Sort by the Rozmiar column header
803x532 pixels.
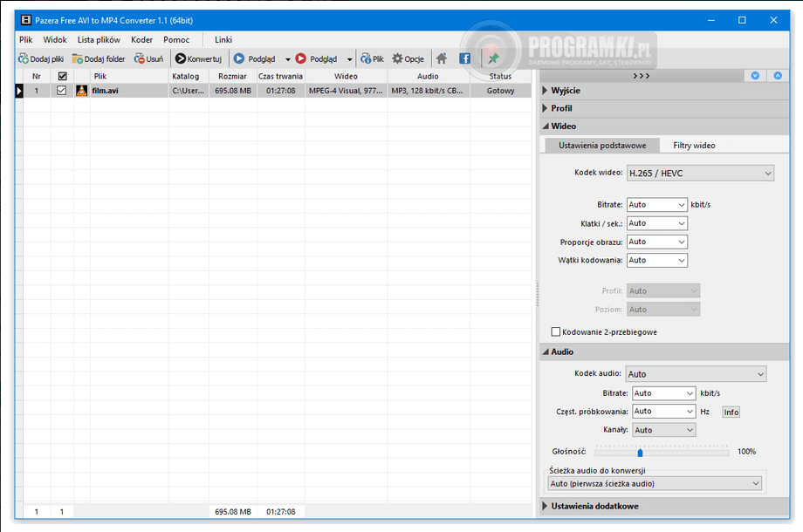click(x=232, y=76)
